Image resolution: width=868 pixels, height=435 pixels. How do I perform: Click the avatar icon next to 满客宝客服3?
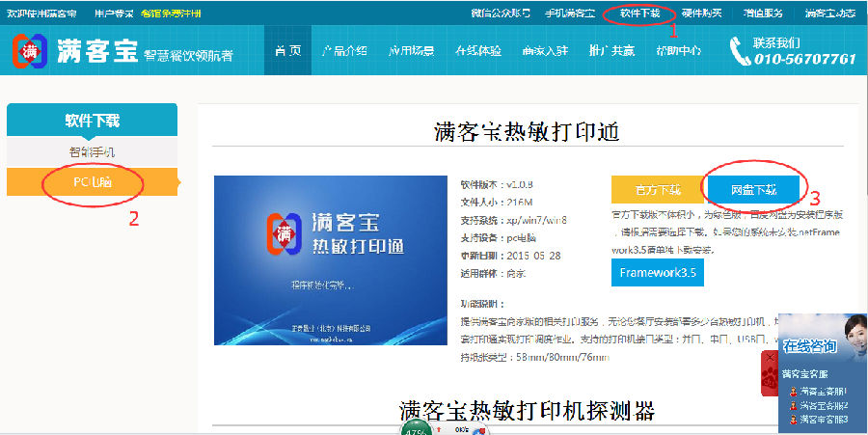click(793, 420)
